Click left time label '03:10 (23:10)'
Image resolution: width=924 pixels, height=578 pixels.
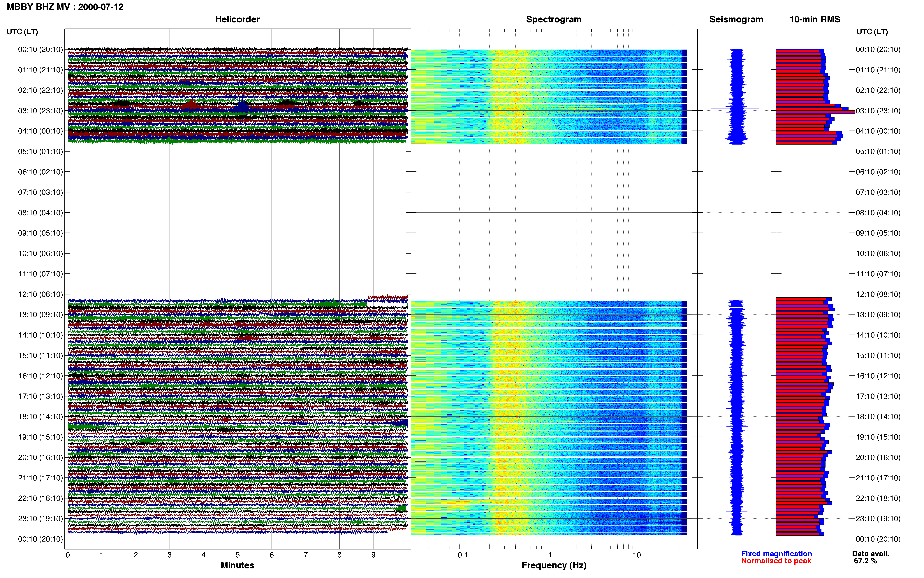[x=41, y=111]
